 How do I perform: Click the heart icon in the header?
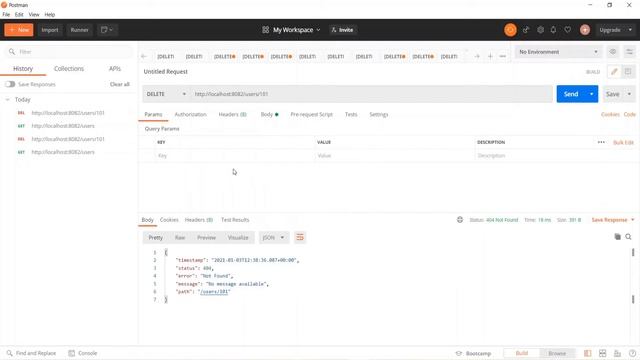tap(568, 30)
